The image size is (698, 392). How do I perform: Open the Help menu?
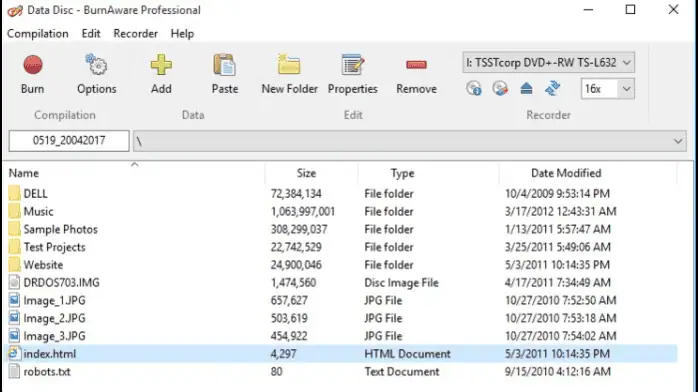(182, 34)
